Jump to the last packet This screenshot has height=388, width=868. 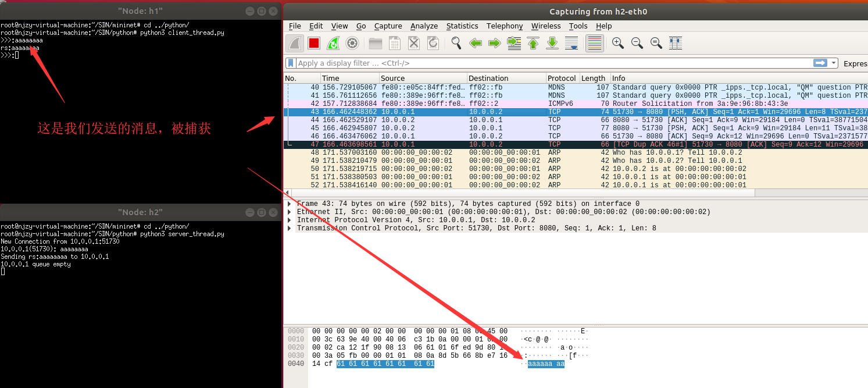tap(552, 43)
